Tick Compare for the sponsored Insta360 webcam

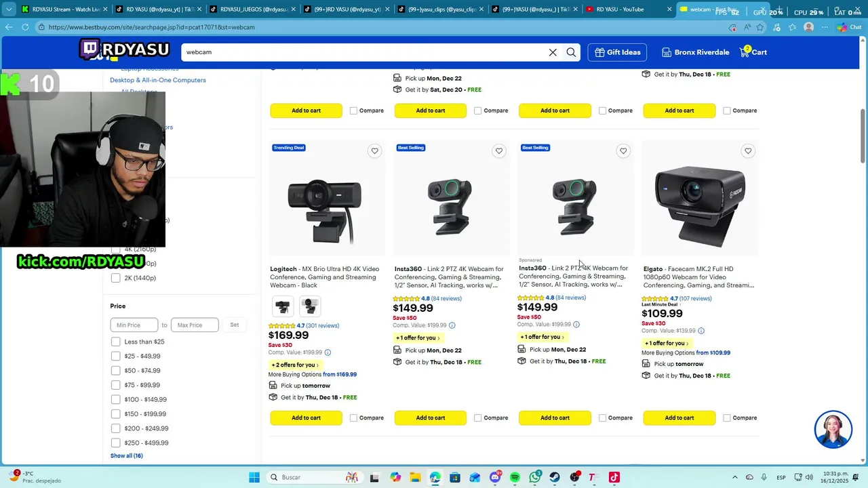pos(602,418)
